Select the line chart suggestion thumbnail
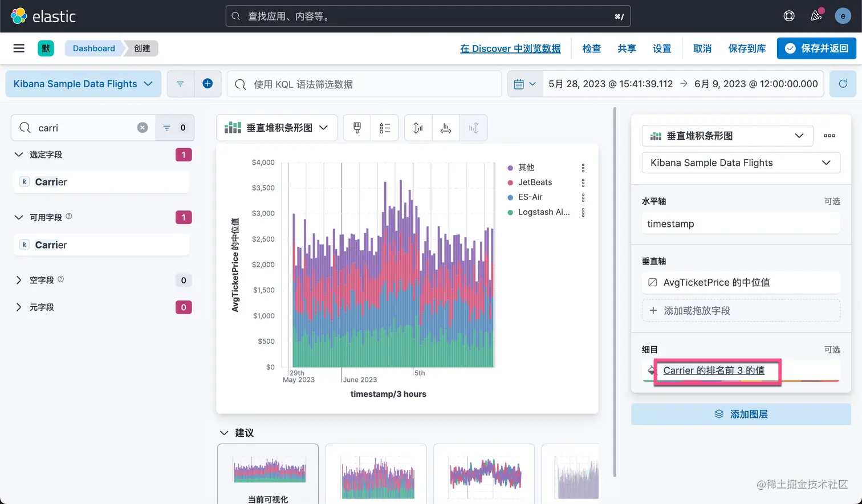862x504 pixels. click(x=484, y=474)
